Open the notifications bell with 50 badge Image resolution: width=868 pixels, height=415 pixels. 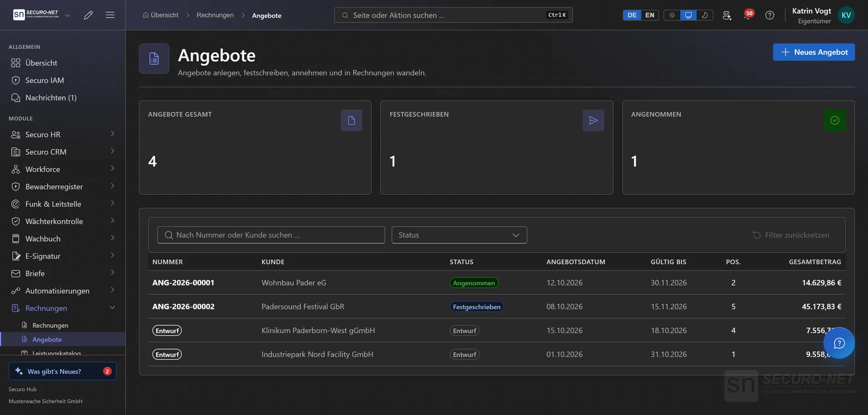point(748,15)
